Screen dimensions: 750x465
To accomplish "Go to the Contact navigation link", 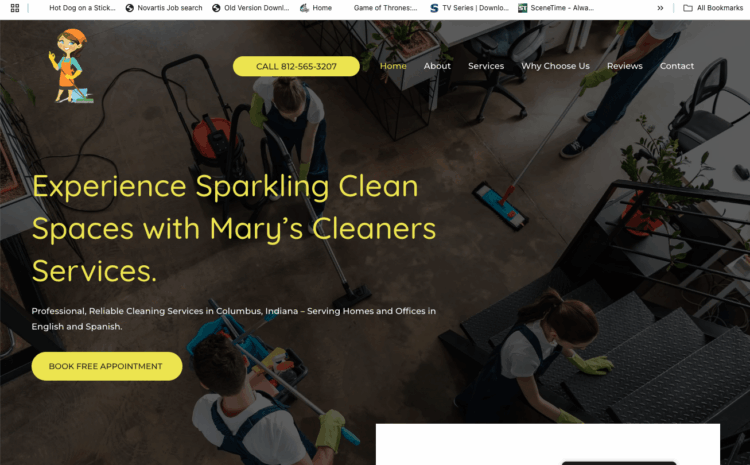I will click(x=677, y=66).
